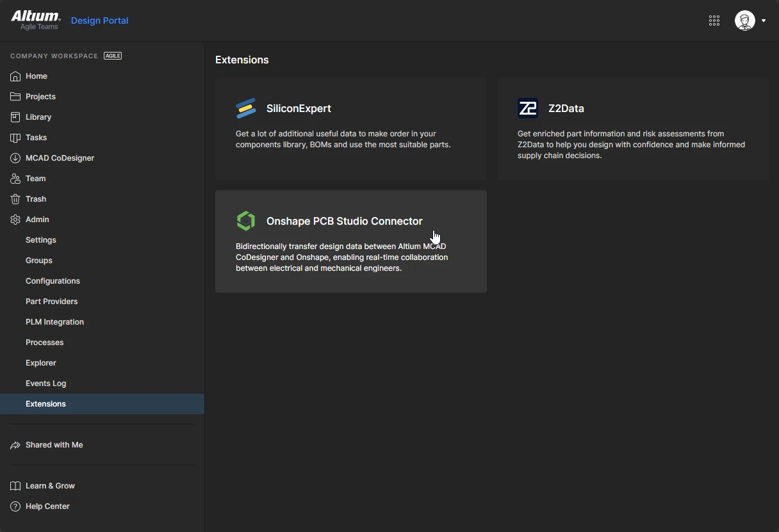The height and width of the screenshot is (532, 779).
Task: Open Onshape PCB Studio Connector title
Action: [x=345, y=222]
